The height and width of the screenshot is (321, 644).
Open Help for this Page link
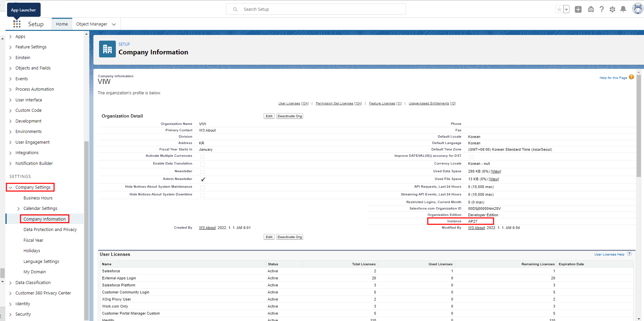point(613,78)
